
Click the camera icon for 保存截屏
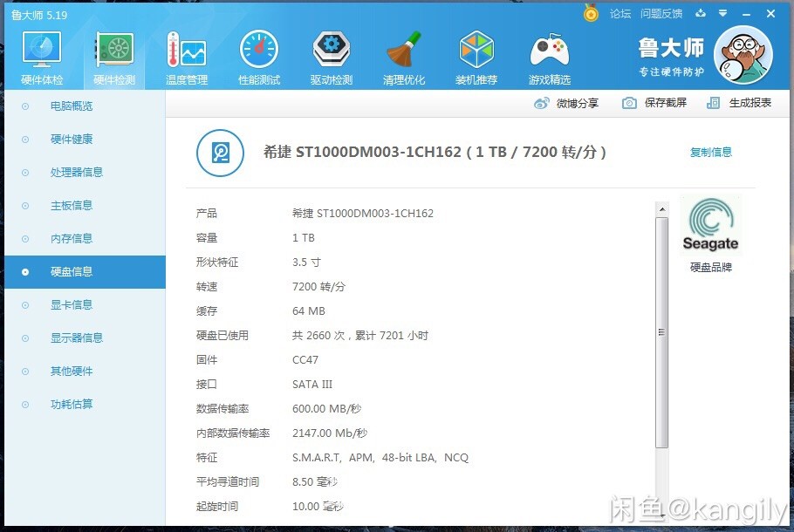click(x=629, y=103)
